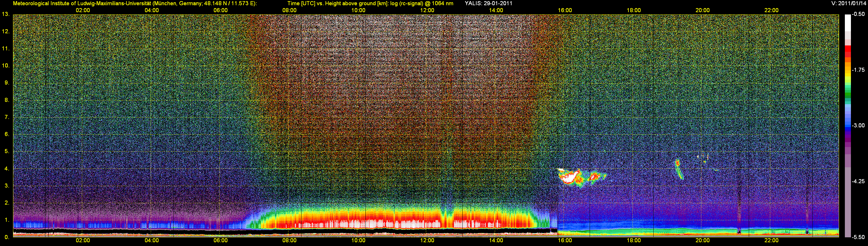Click the 08:00 label on the top time axis

pyautogui.click(x=289, y=10)
